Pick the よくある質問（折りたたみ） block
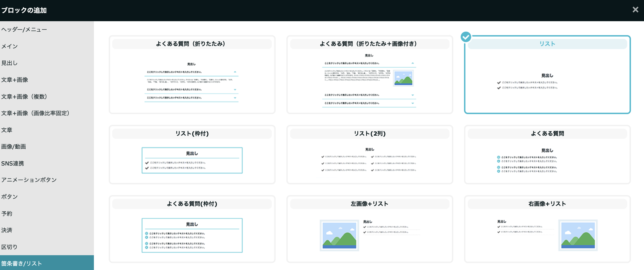644x270 pixels. (192, 75)
